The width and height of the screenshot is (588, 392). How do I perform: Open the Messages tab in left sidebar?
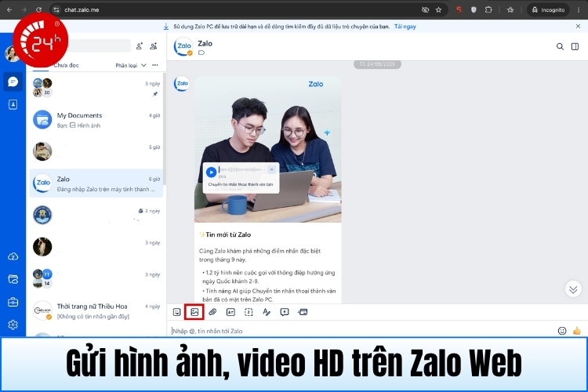tap(13, 82)
